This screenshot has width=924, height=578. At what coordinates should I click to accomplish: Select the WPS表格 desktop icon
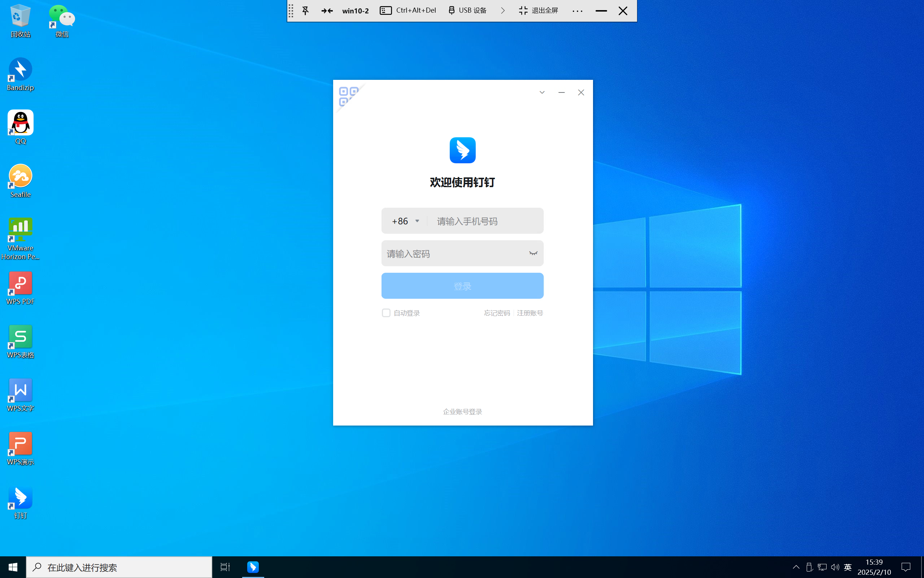21,341
